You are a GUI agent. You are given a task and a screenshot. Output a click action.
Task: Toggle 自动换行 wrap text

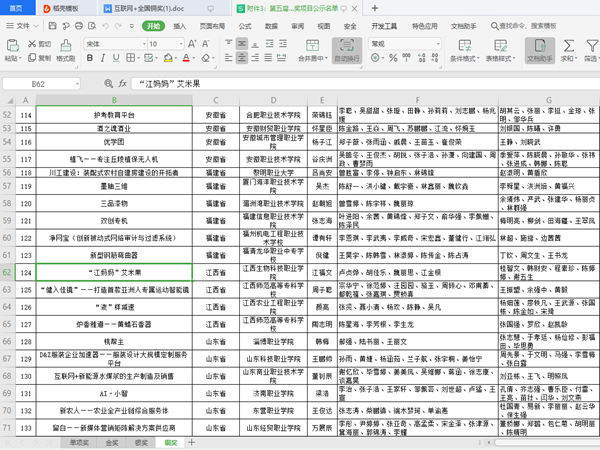click(x=347, y=50)
